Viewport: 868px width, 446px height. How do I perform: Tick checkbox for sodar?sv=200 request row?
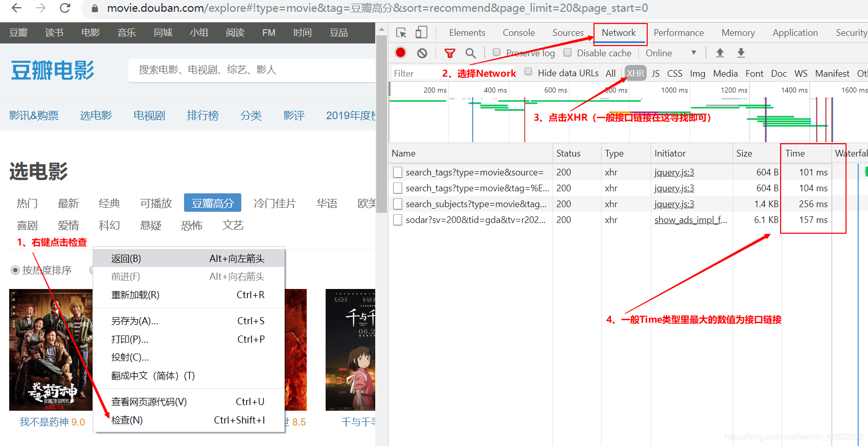[x=397, y=220]
